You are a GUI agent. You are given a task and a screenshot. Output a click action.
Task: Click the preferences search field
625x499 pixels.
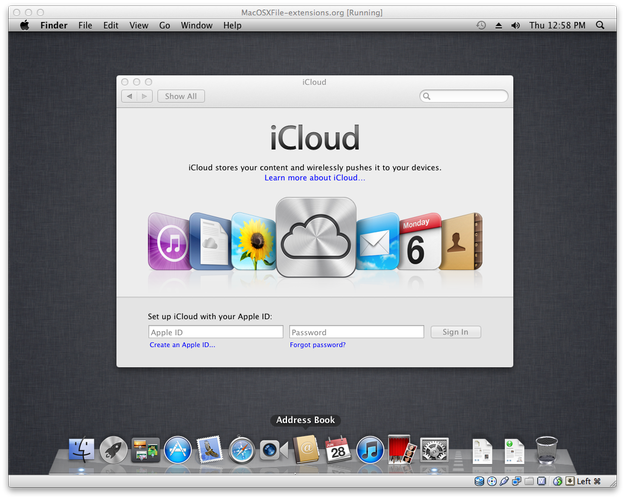click(464, 96)
